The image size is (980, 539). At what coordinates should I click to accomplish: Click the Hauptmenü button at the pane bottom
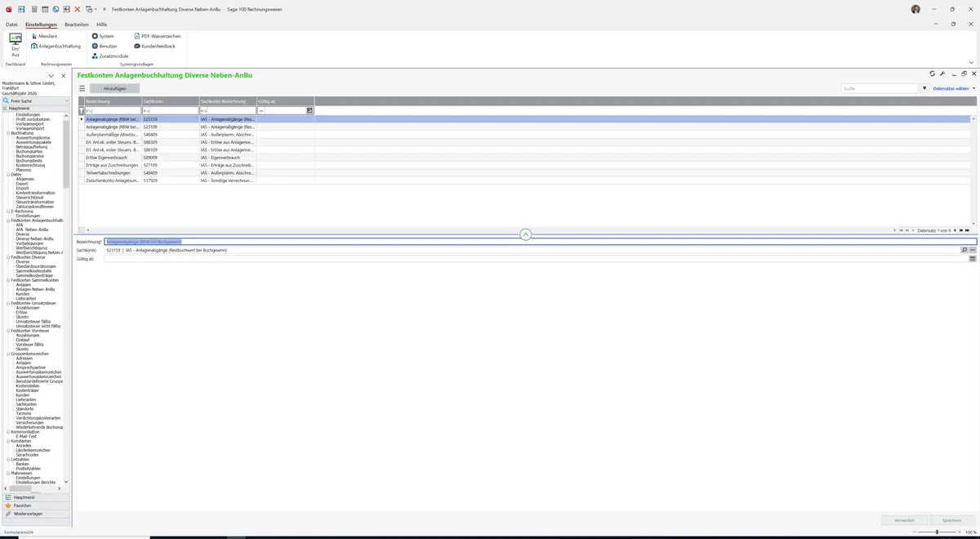pos(35,497)
